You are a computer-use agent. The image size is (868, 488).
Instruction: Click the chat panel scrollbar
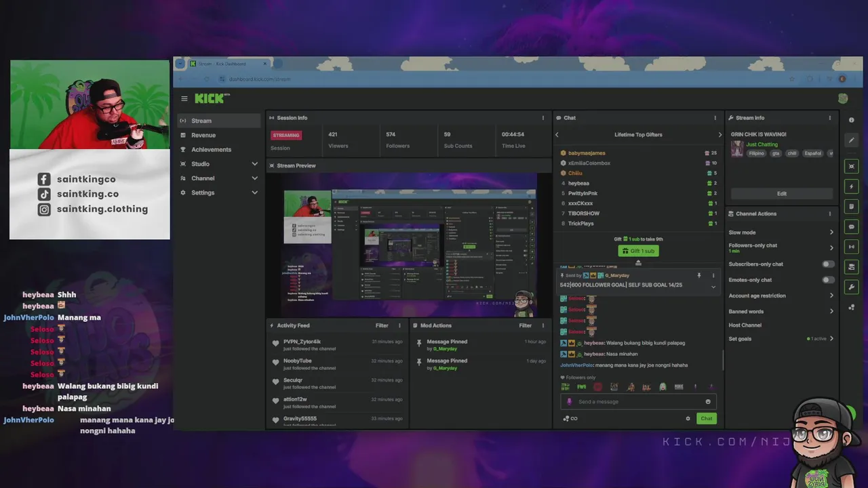[722, 361]
